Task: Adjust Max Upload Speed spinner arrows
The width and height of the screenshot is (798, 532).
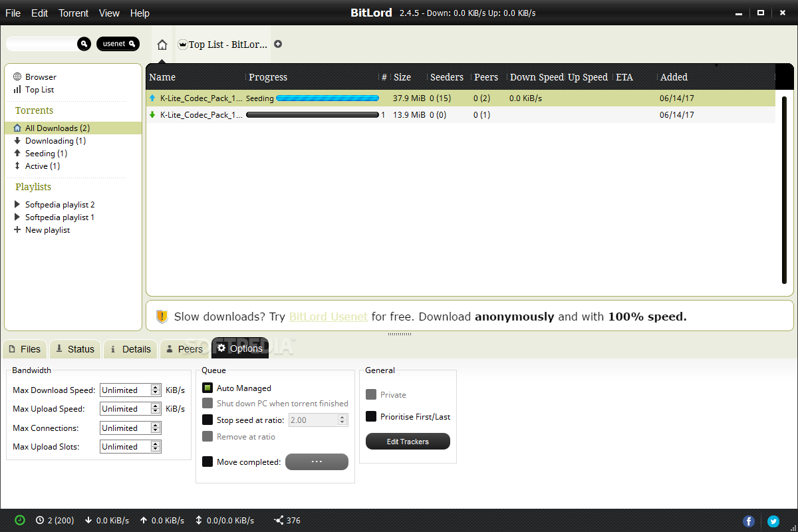Action: coord(156,408)
